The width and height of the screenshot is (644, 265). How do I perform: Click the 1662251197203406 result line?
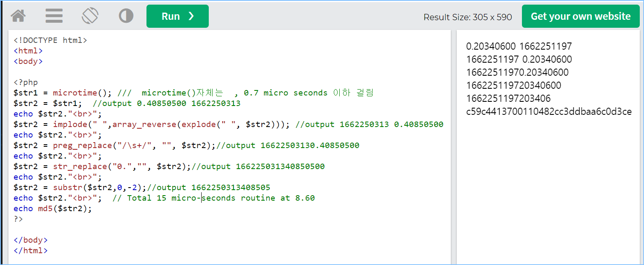pos(508,98)
